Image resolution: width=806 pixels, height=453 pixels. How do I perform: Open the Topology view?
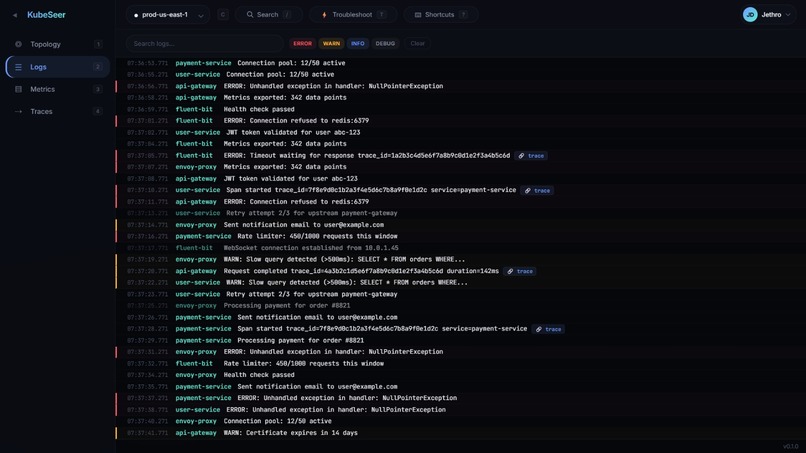pos(58,44)
